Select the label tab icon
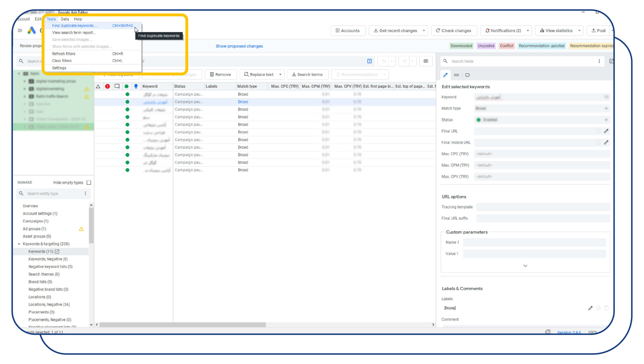Screen dimensions: 644x364 pyautogui.click(x=467, y=75)
